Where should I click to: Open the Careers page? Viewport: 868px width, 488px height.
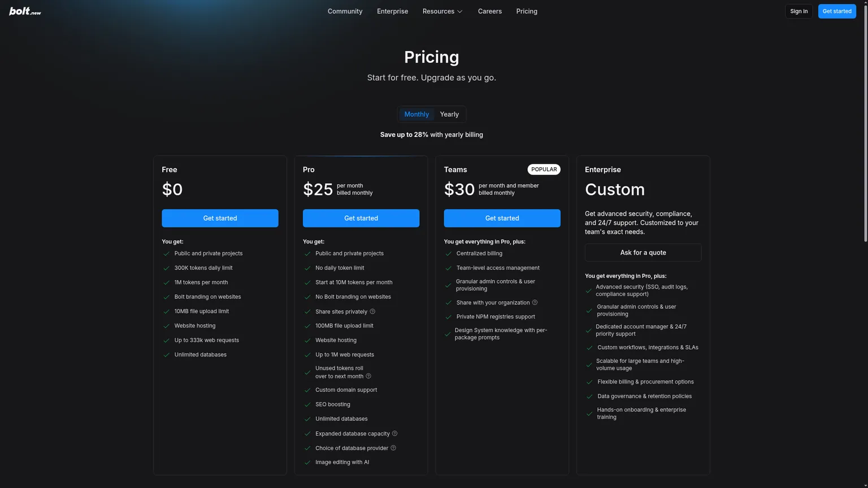489,11
